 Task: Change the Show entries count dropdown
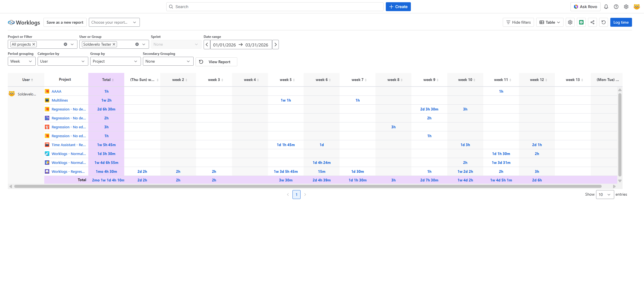605,195
